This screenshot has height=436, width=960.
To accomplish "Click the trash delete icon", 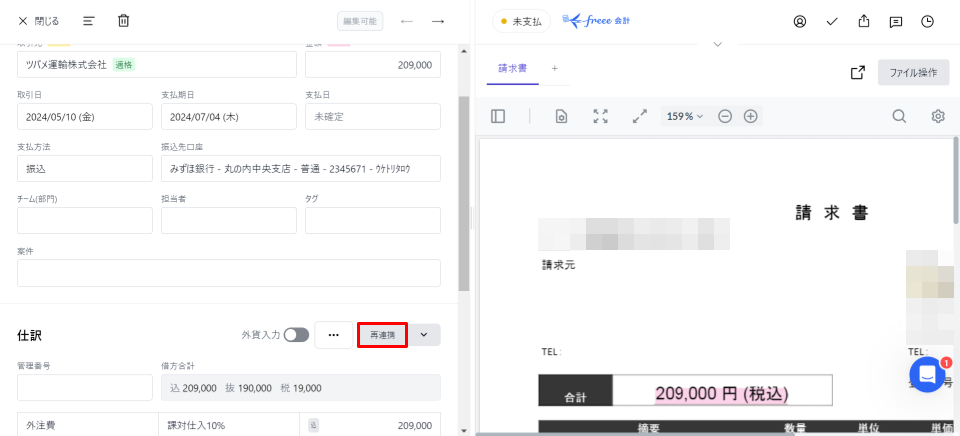I will [124, 21].
